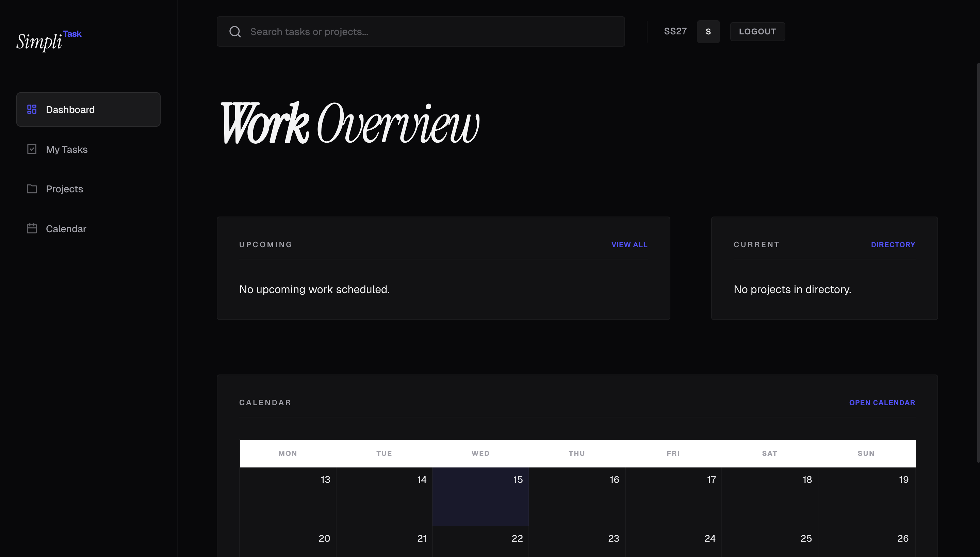Open the Projects section
Viewport: 980px width, 557px height.
pos(88,189)
